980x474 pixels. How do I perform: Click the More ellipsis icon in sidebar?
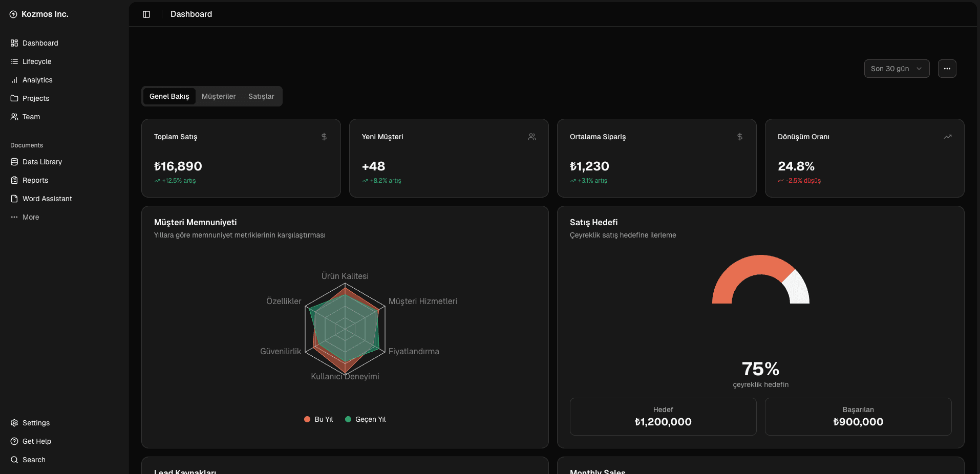[x=14, y=217]
